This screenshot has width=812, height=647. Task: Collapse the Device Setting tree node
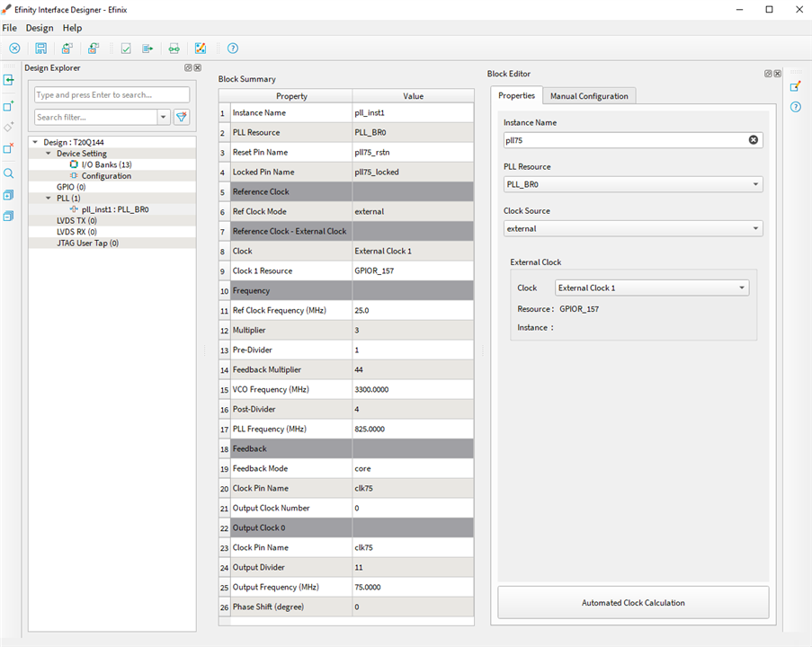pyautogui.click(x=49, y=153)
